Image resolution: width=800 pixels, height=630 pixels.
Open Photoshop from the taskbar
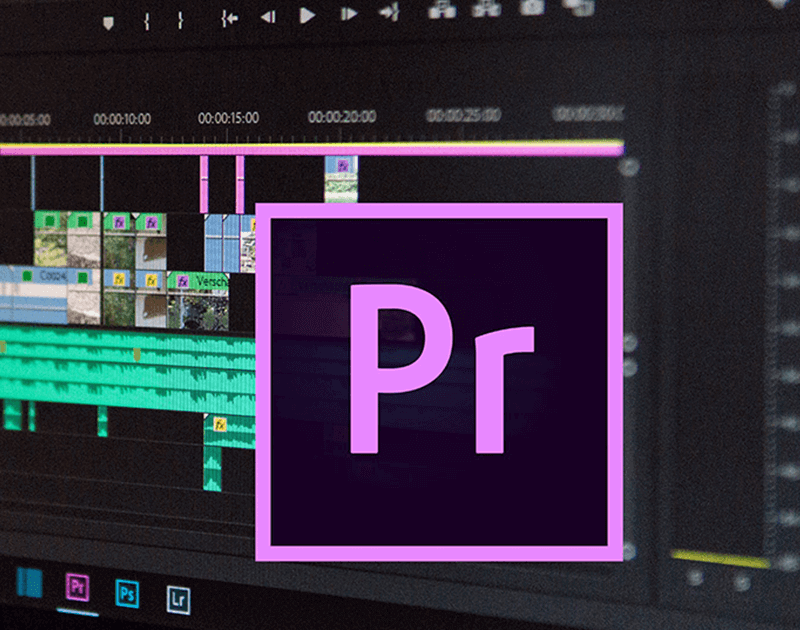126,592
